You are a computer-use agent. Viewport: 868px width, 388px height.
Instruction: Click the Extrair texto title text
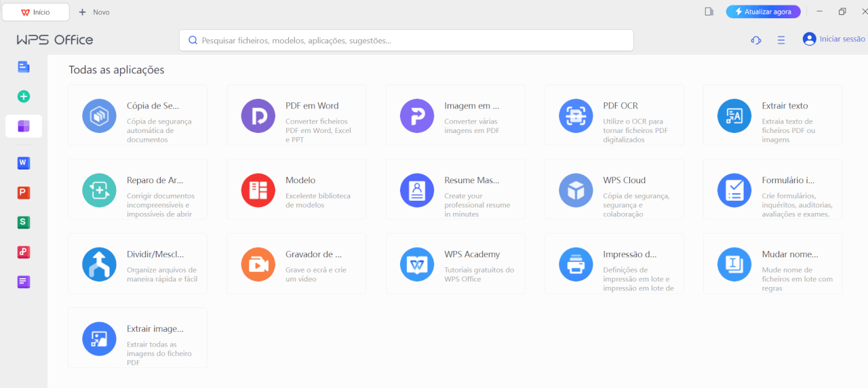pos(785,106)
